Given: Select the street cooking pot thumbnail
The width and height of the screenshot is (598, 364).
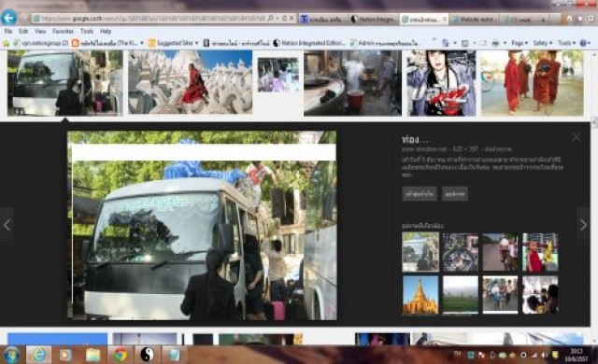Looking at the screenshot, I should [x=352, y=83].
